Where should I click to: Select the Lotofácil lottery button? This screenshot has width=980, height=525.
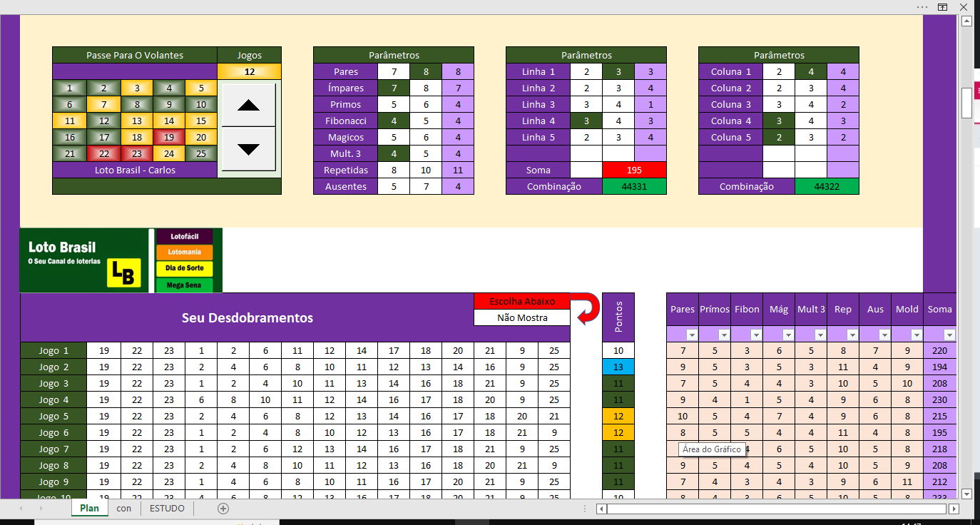184,236
